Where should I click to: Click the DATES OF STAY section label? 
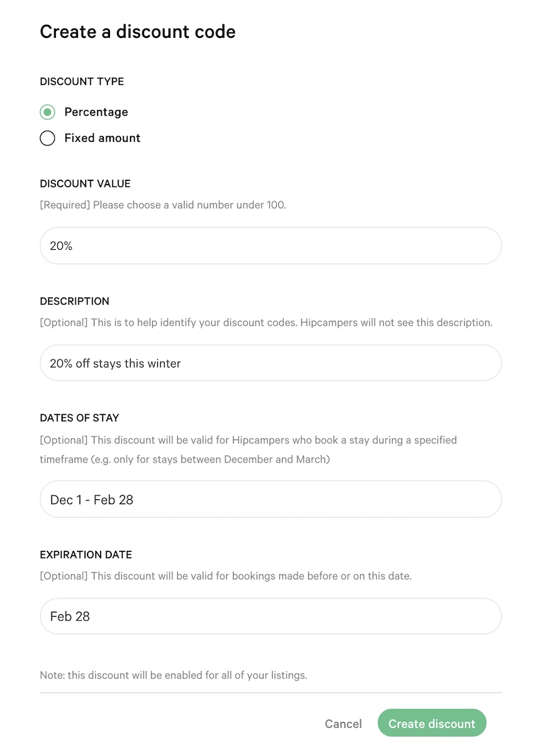point(80,418)
